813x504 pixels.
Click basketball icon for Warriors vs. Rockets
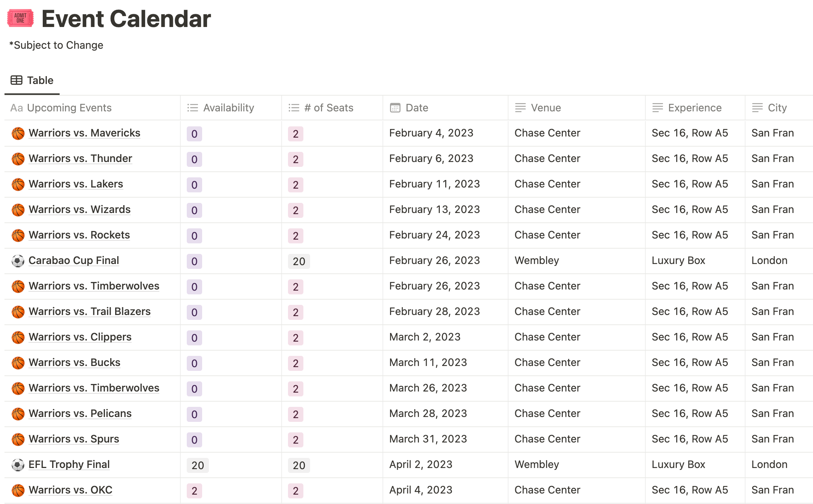click(x=18, y=235)
